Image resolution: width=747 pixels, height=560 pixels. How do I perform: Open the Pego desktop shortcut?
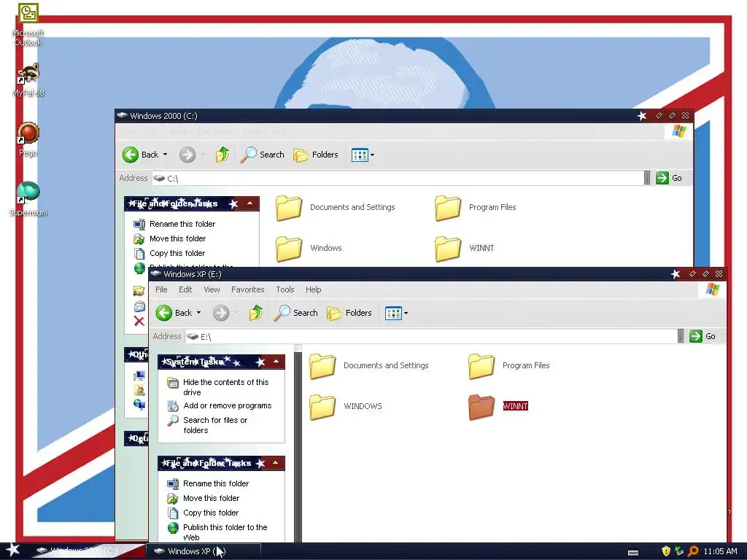coord(28,139)
